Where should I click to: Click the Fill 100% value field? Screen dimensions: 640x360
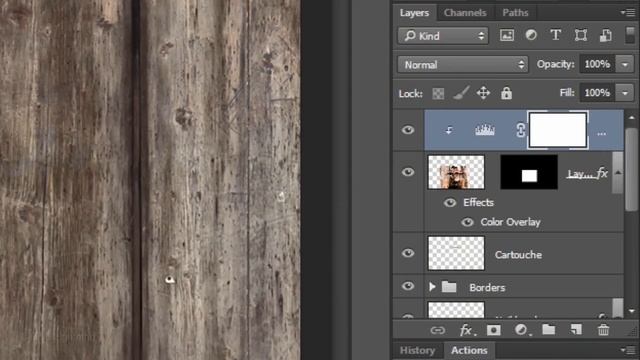pyautogui.click(x=597, y=93)
